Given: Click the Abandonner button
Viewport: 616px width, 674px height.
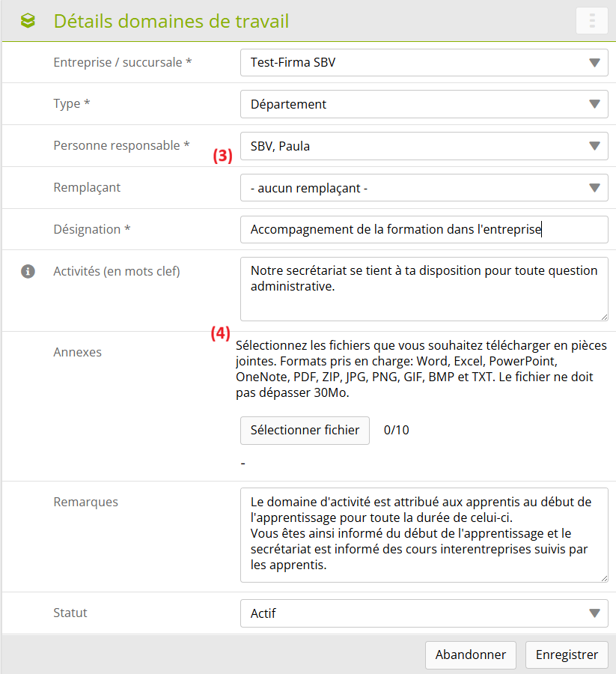Looking at the screenshot, I should tap(471, 655).
